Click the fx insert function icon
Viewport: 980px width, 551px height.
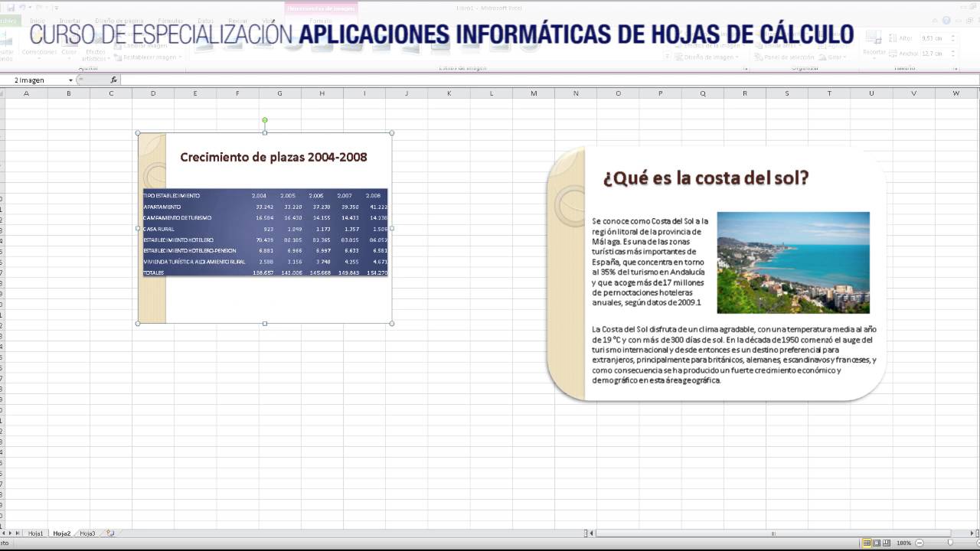pos(113,80)
